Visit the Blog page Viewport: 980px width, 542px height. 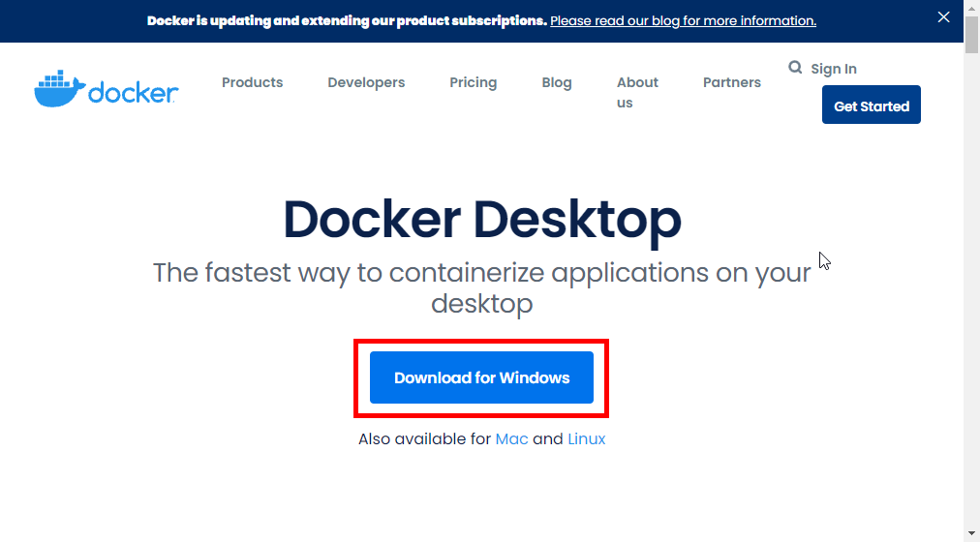557,82
